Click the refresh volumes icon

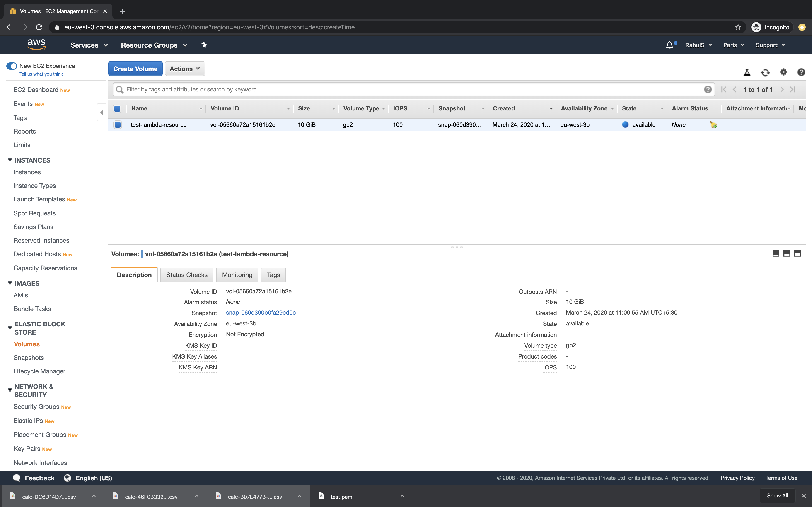(765, 72)
